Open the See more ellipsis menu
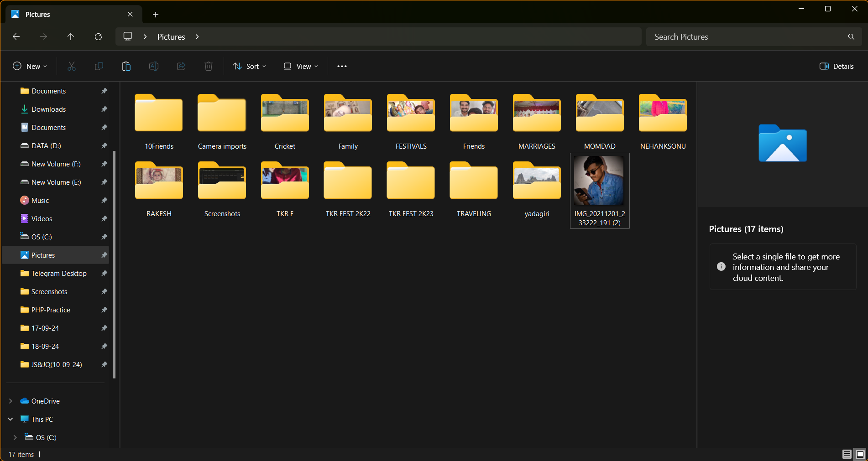Screen dimensions: 868x461 tap(342, 66)
